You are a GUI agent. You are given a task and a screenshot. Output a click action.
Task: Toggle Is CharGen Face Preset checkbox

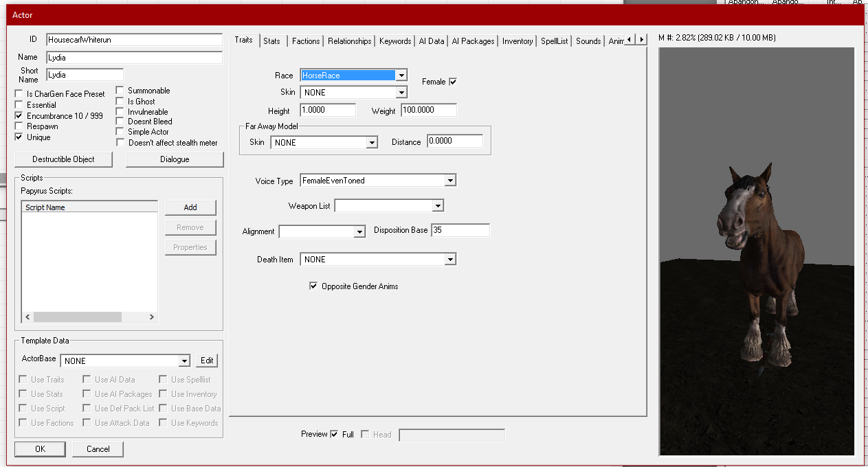tap(19, 94)
